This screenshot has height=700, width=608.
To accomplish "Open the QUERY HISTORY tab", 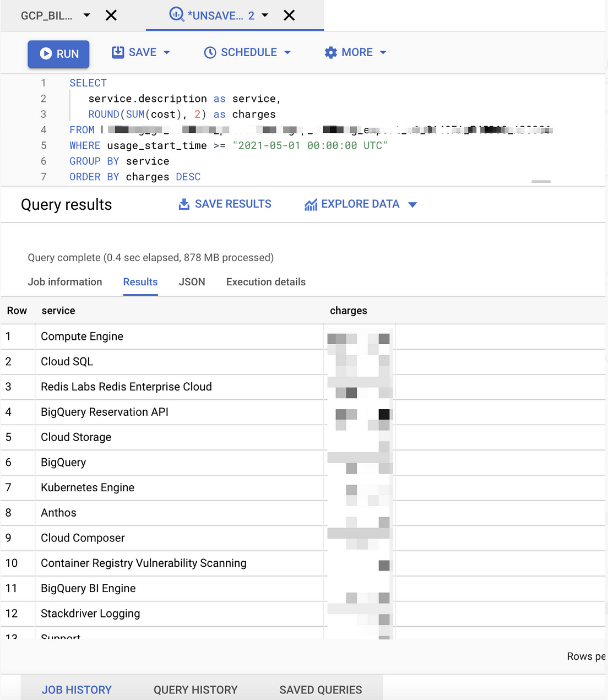I will (196, 690).
